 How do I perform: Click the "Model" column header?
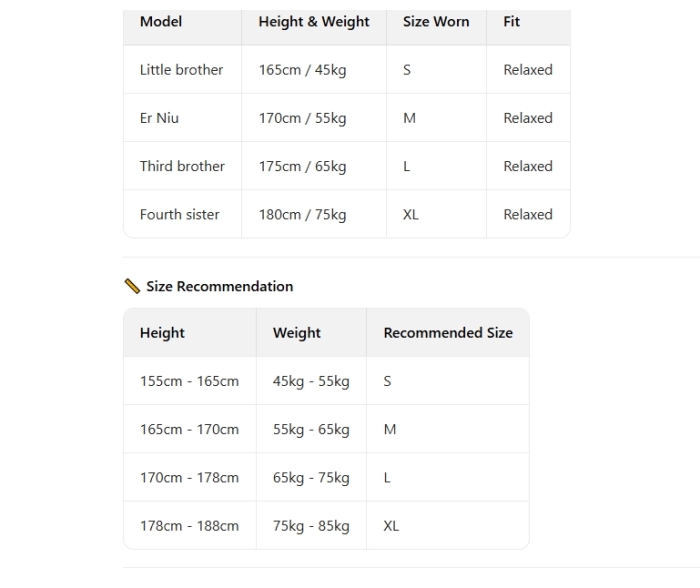pyautogui.click(x=161, y=22)
